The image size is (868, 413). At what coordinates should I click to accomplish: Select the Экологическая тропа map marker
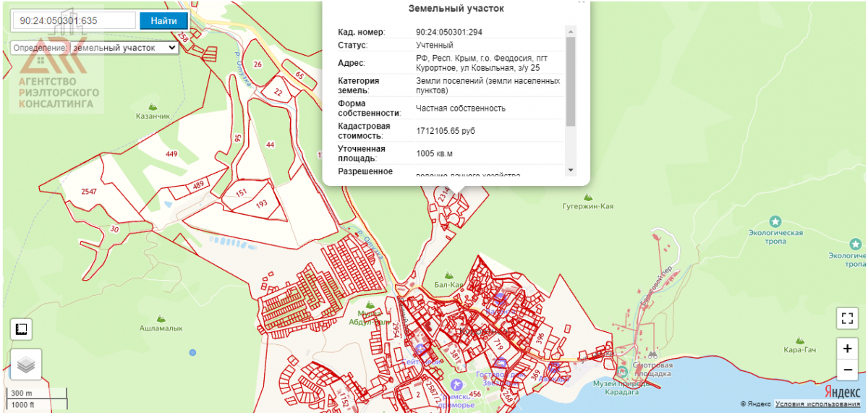pos(775,221)
